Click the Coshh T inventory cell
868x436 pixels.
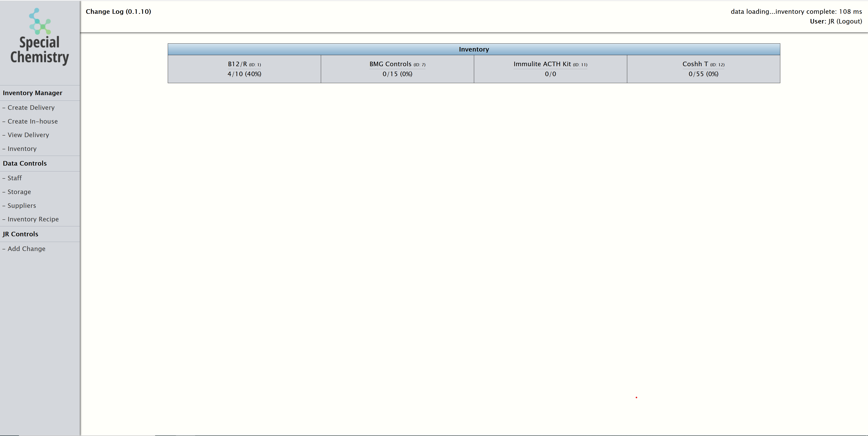[703, 69]
